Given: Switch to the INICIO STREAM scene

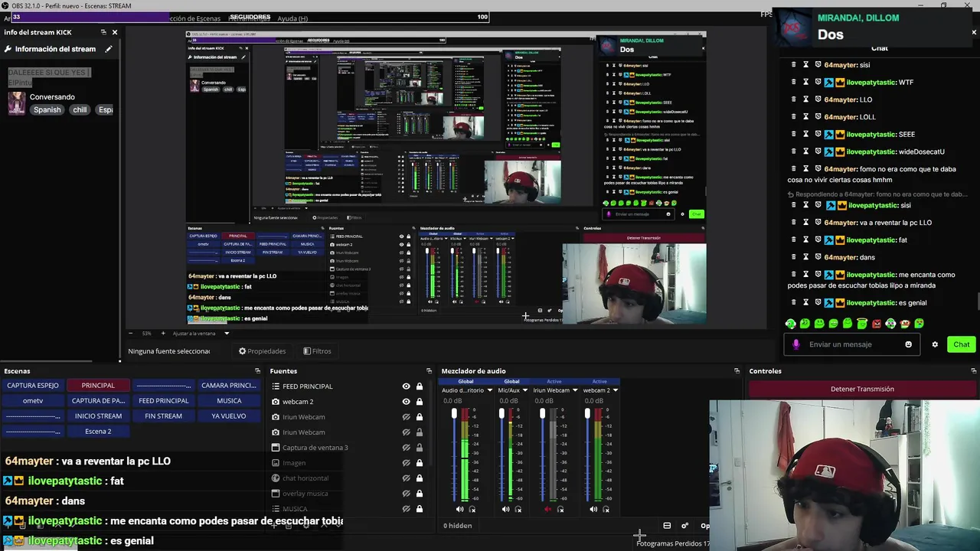Looking at the screenshot, I should [98, 416].
